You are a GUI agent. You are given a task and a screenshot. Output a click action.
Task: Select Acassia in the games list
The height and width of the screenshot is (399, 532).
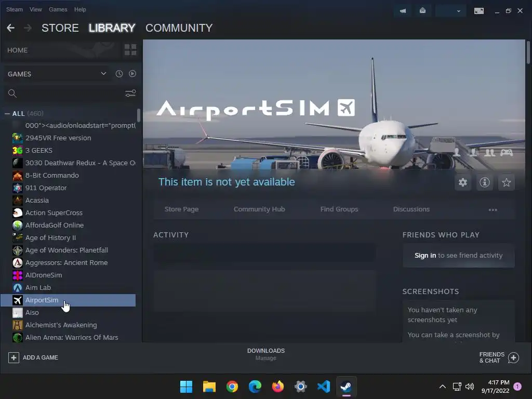coord(68,201)
